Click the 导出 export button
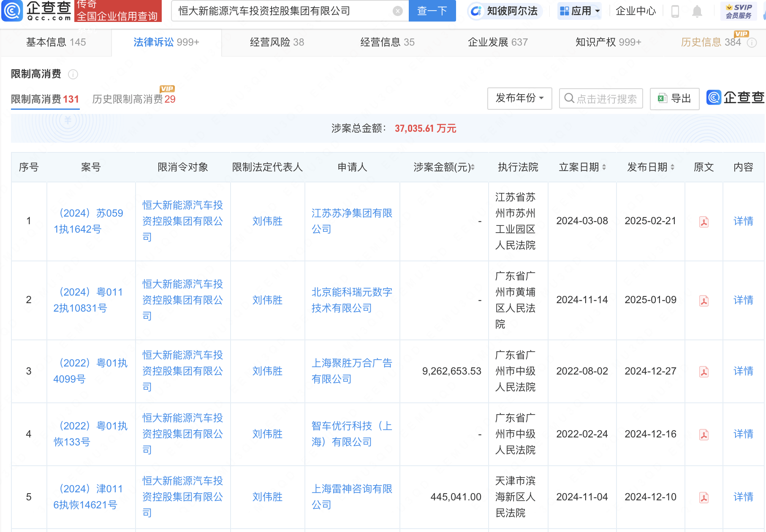 click(674, 99)
